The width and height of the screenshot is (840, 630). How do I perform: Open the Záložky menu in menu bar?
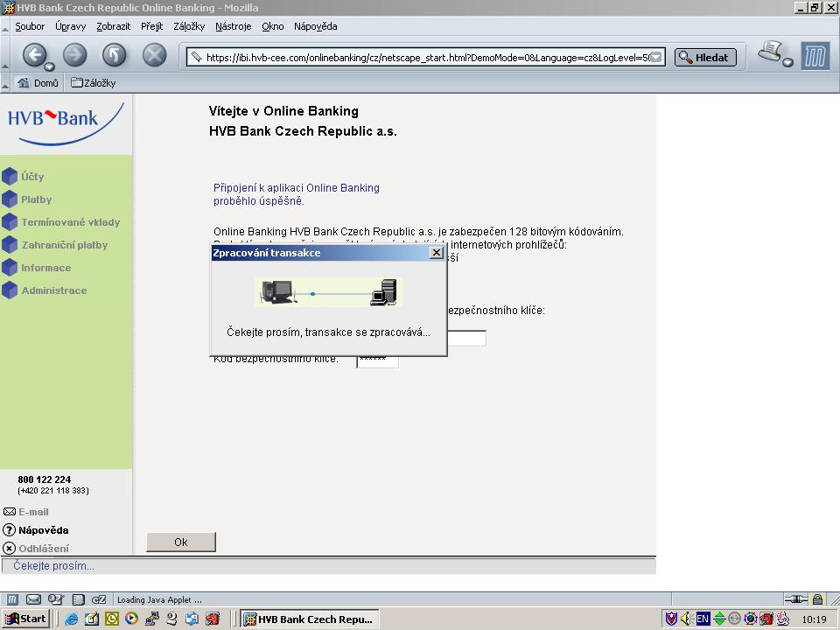tap(189, 26)
